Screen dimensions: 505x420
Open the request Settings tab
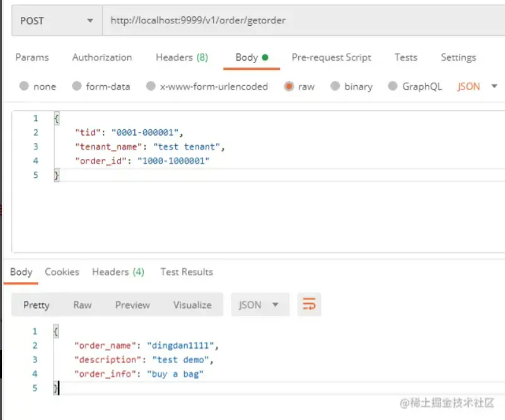click(x=458, y=57)
